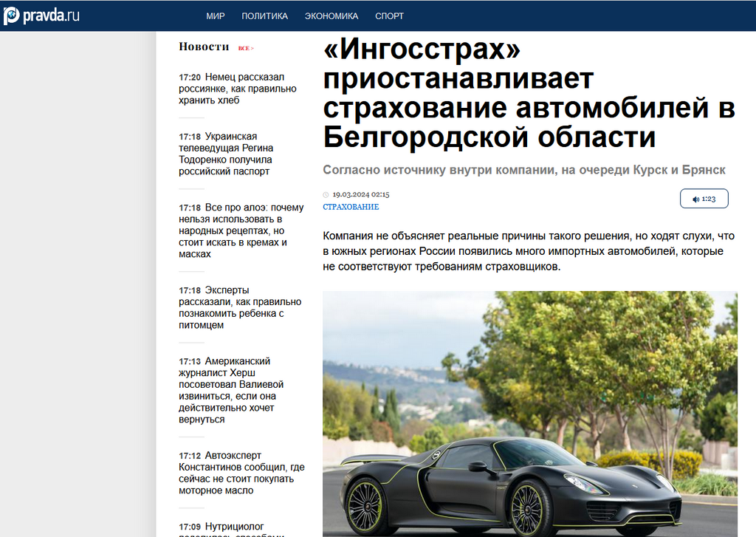Read the 17:20 news about storing bread
Screen dimensions: 756x537
pos(238,89)
